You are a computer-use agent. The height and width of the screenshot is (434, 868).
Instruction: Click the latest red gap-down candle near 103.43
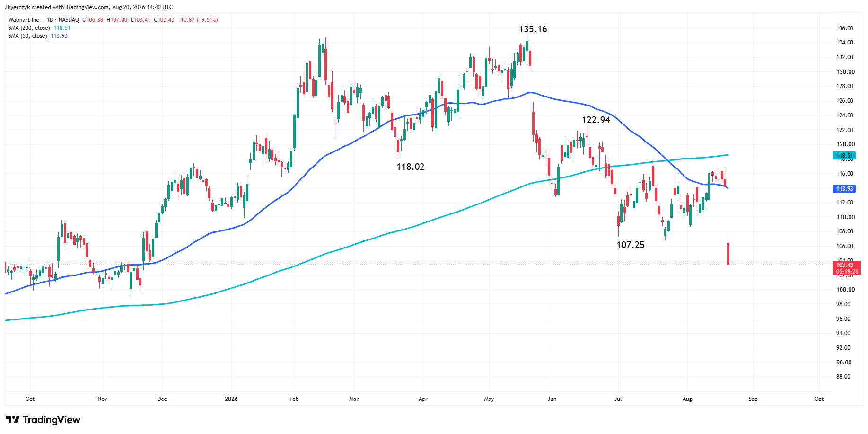(728, 254)
